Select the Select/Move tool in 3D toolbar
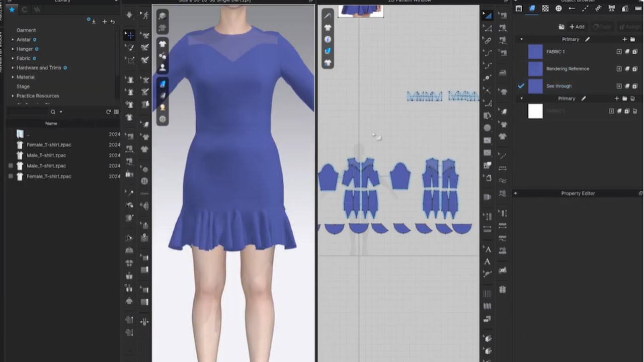 click(130, 35)
